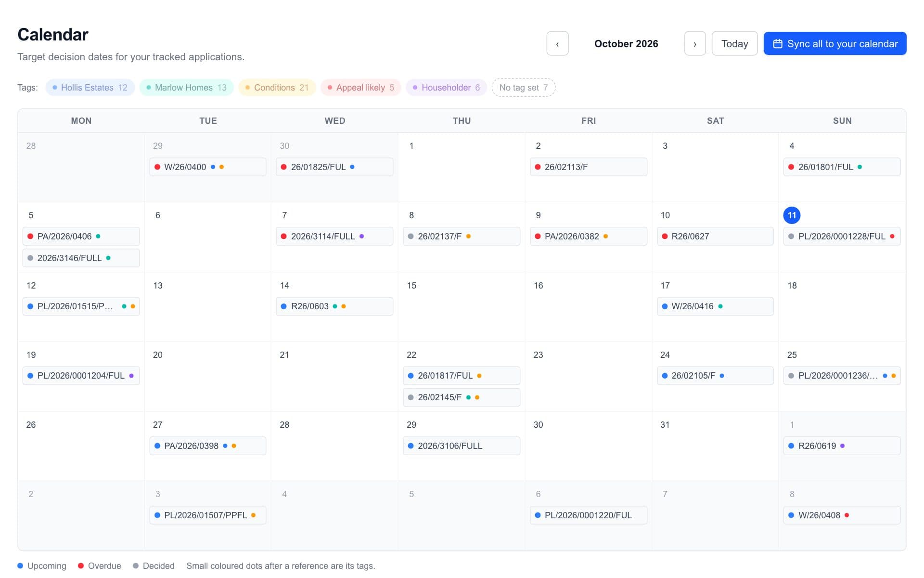Open application R26/0603
Screen dimensions: 924x578
tap(334, 306)
